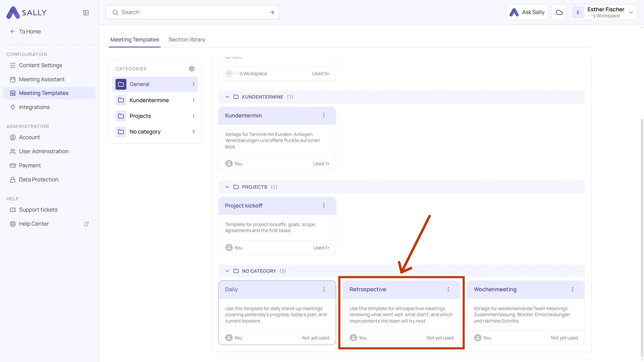Collapse the Projects category section
This screenshot has width=644, height=362.
click(227, 187)
